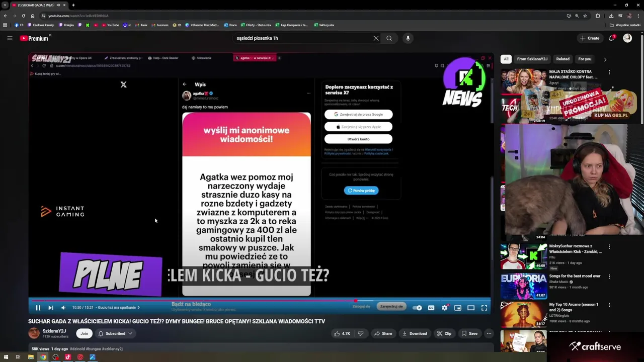Save video to playlist
The width and height of the screenshot is (644, 362).
(469, 333)
